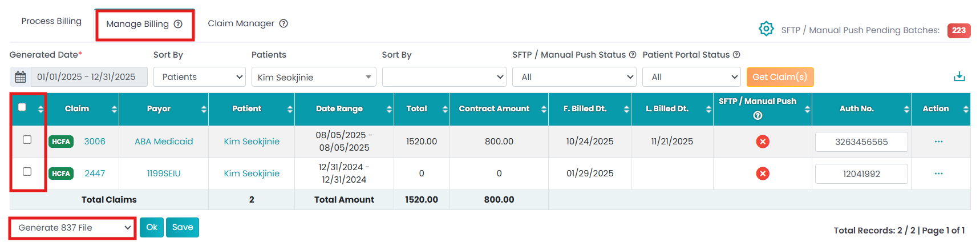Click the Patient Portal Status help icon
This screenshot has width=980, height=250.
coord(736,55)
